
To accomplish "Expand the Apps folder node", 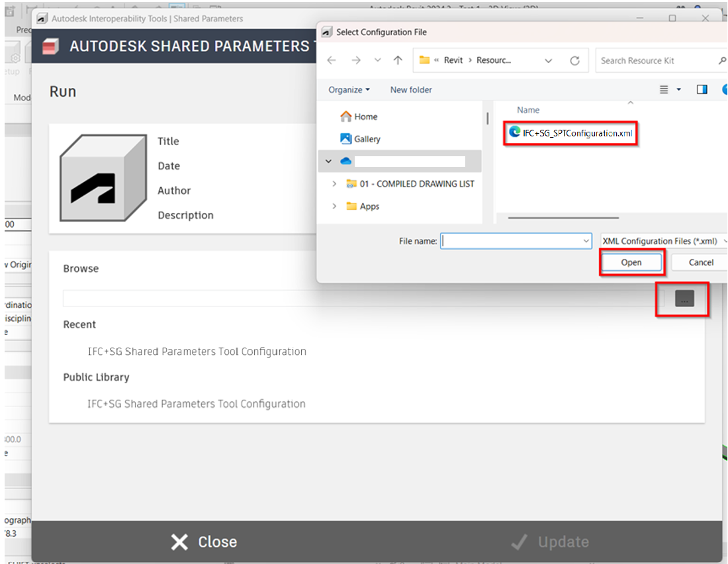I will pyautogui.click(x=334, y=207).
